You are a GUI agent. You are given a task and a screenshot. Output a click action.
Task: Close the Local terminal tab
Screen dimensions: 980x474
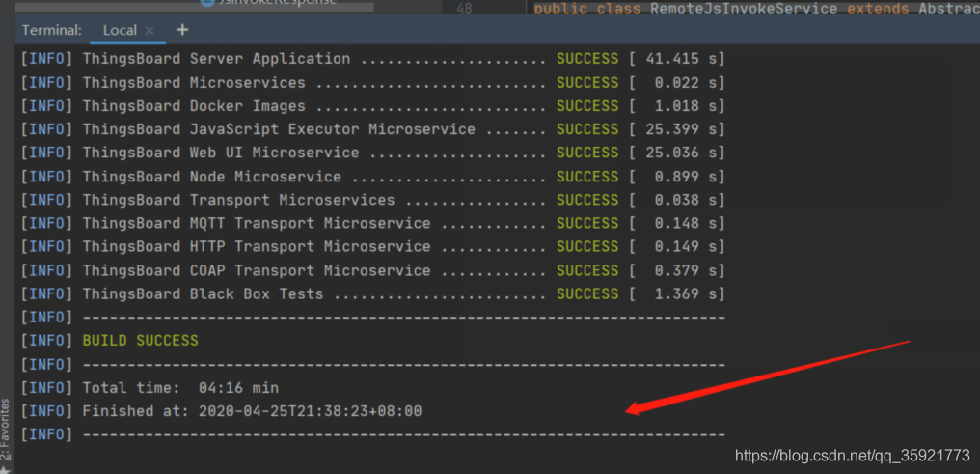tap(150, 30)
